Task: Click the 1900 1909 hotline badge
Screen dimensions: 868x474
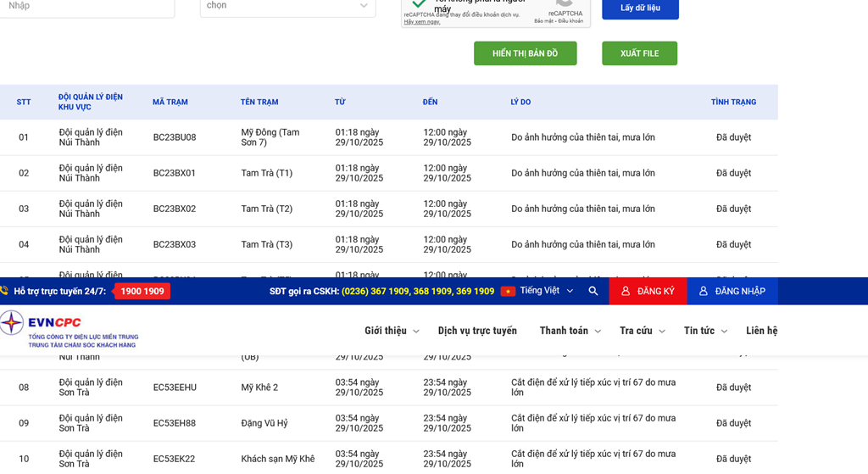Action: (142, 291)
